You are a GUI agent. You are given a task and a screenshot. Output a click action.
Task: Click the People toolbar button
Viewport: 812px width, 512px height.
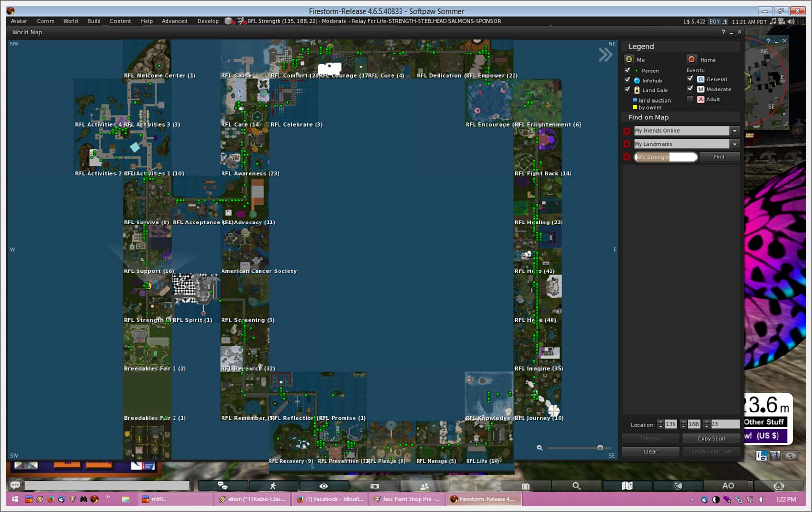(424, 486)
